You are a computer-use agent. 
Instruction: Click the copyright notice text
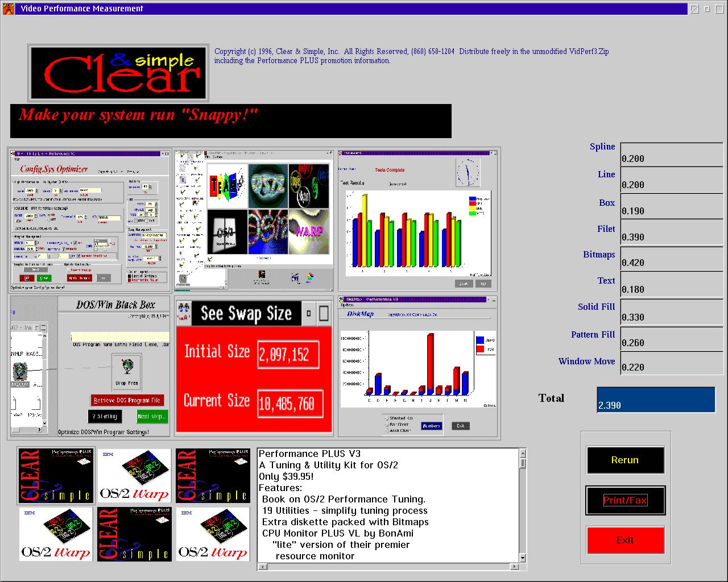click(411, 56)
